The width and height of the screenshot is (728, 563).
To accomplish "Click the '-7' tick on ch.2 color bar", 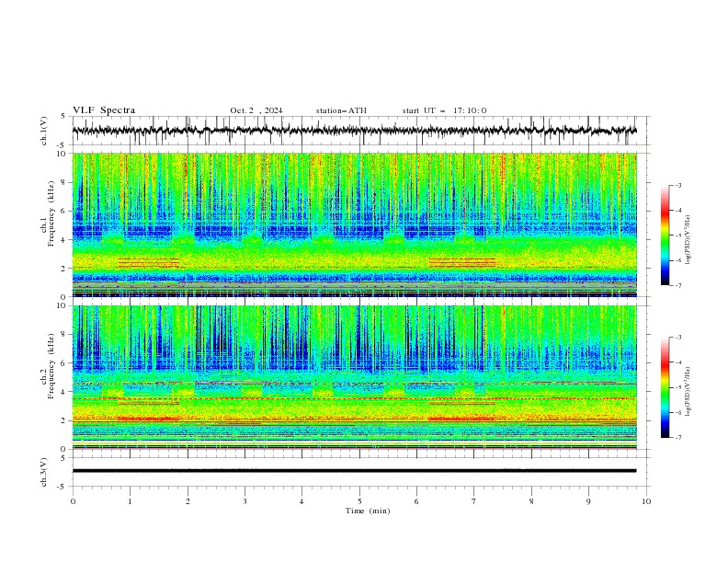I will coord(677,437).
